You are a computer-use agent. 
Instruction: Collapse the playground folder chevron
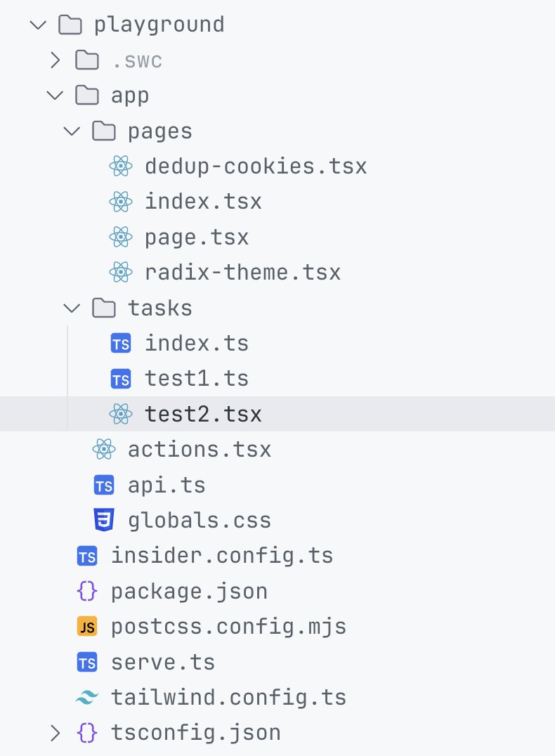pos(38,25)
